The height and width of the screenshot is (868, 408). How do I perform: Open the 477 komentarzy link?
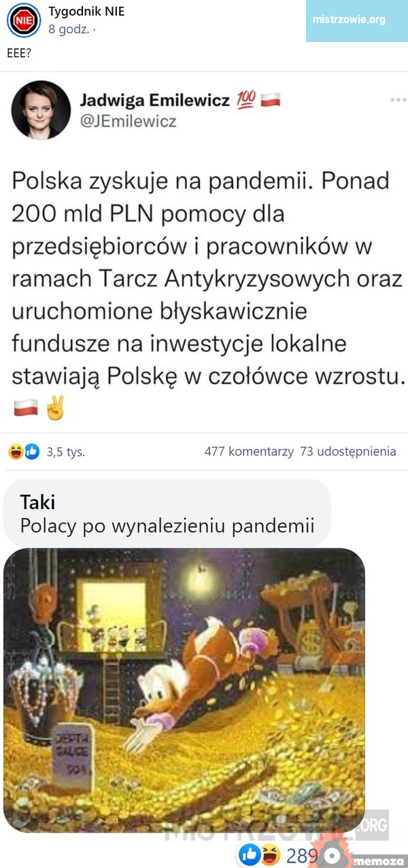pos(249,451)
